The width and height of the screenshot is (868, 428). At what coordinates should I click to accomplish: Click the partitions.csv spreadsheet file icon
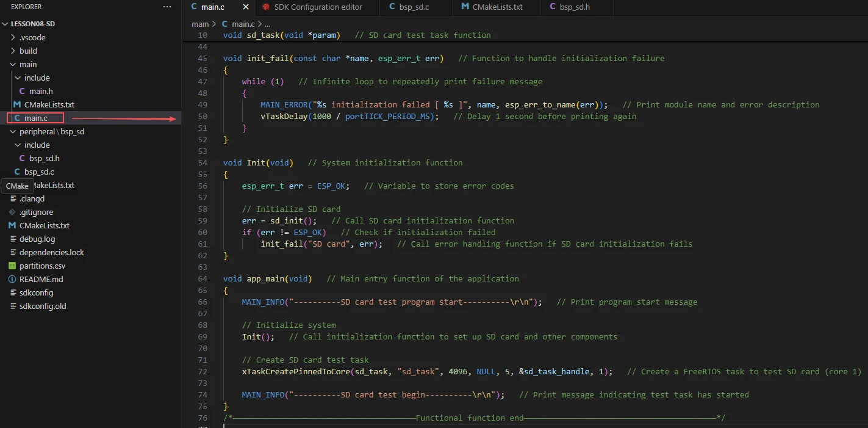click(x=12, y=266)
